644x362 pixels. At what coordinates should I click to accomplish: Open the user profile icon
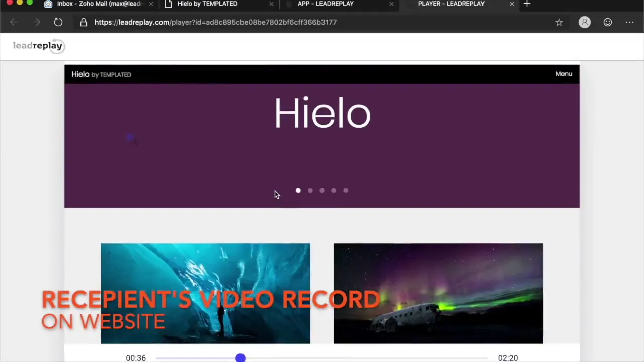pyautogui.click(x=584, y=22)
